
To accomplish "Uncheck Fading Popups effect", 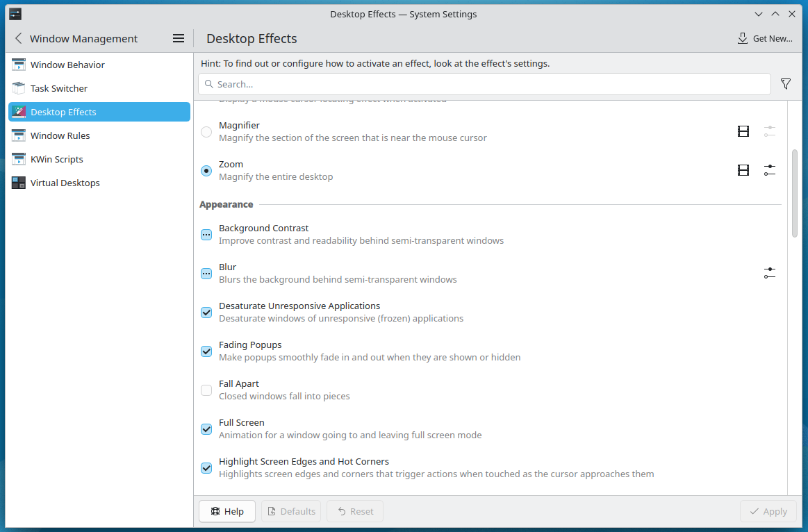I will click(x=206, y=351).
